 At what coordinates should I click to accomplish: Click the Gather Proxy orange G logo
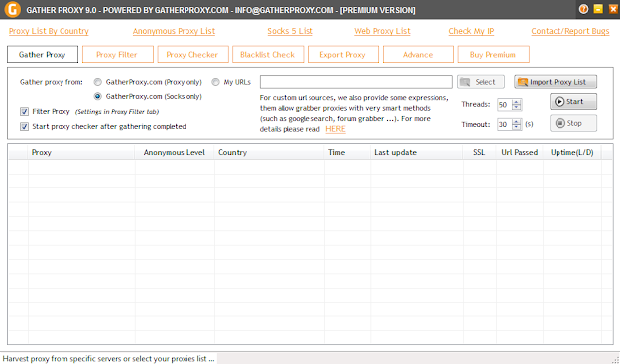(13, 10)
